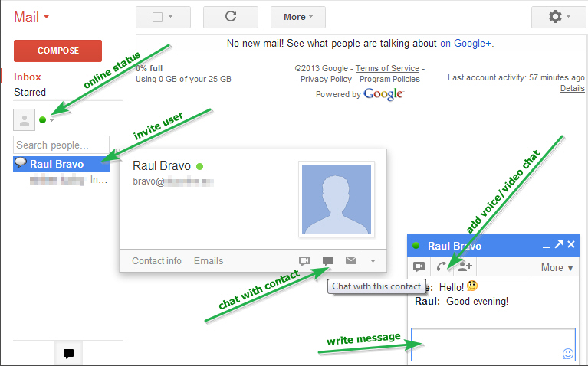Image resolution: width=588 pixels, height=366 pixels.
Task: Open the Starred folder
Action: [30, 92]
